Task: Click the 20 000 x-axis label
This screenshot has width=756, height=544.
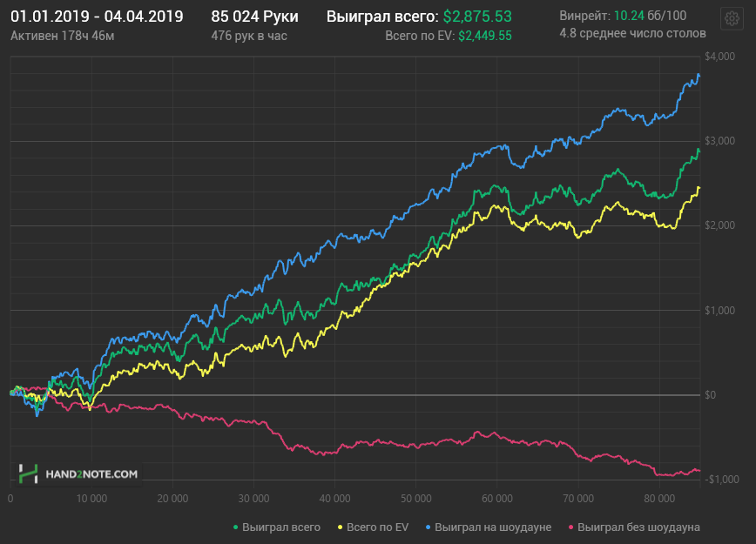Action: [172, 498]
